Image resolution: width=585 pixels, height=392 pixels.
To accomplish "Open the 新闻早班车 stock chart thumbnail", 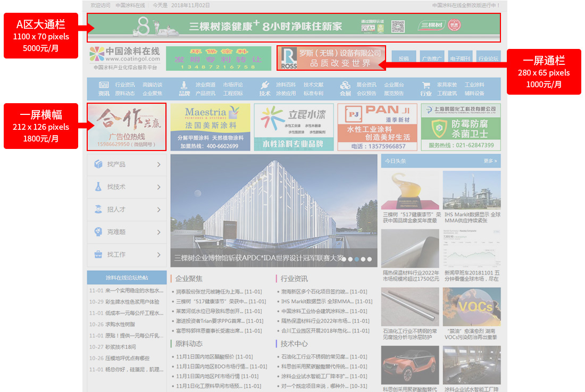I will click(x=472, y=248).
